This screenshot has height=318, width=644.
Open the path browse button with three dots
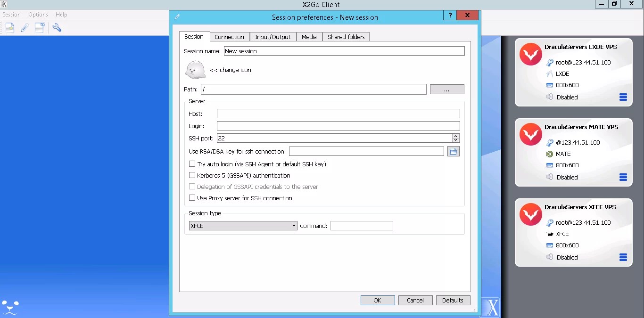pos(446,89)
